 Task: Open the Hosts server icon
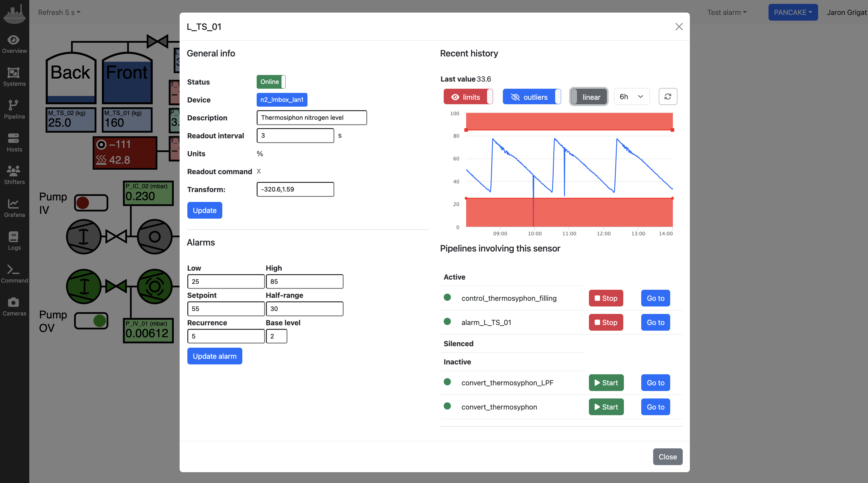[x=13, y=138]
